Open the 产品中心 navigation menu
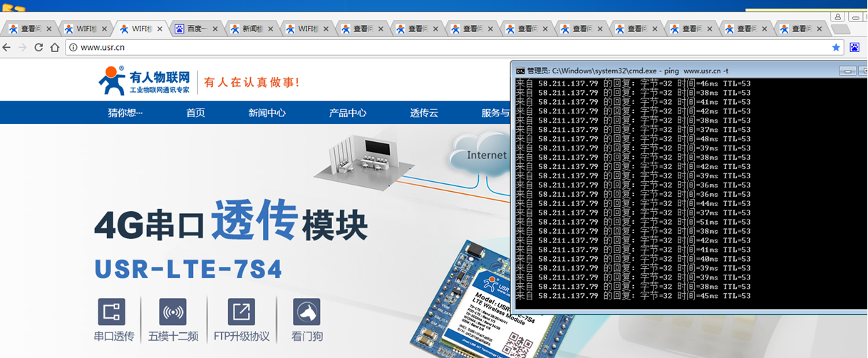The image size is (868, 358). (348, 113)
